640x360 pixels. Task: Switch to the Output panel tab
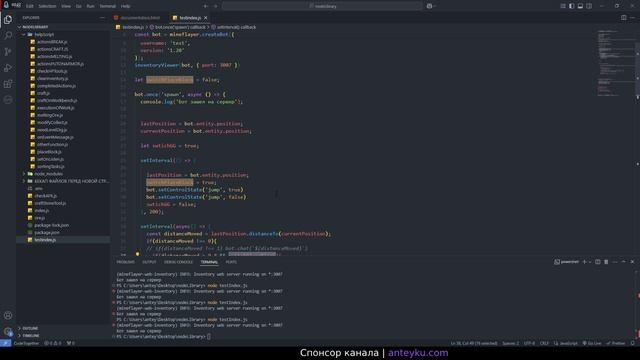[x=149, y=262]
